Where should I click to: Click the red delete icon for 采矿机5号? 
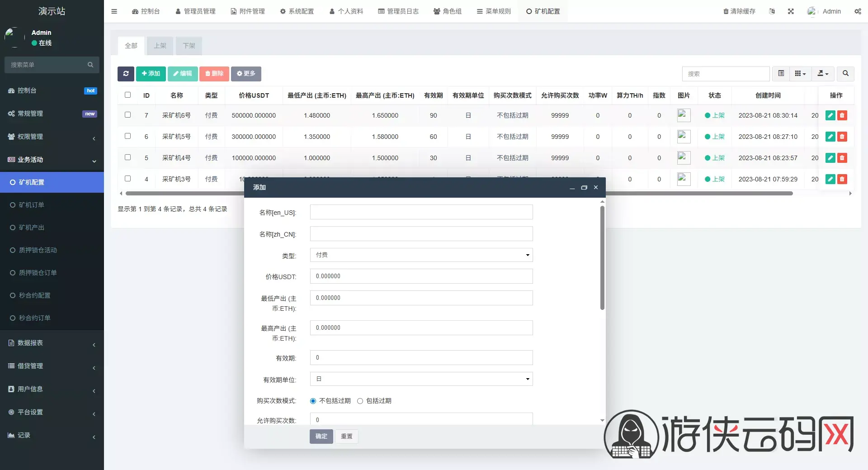pyautogui.click(x=842, y=137)
